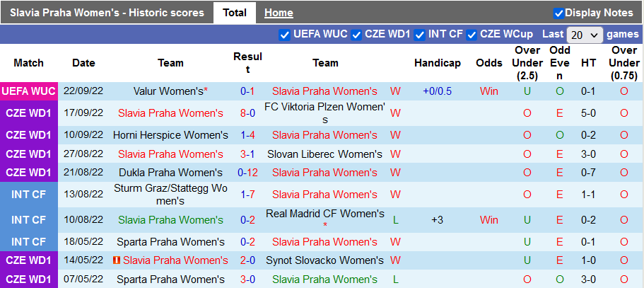Open the Valur Women's team link
644x288 pixels.
[x=167, y=91]
